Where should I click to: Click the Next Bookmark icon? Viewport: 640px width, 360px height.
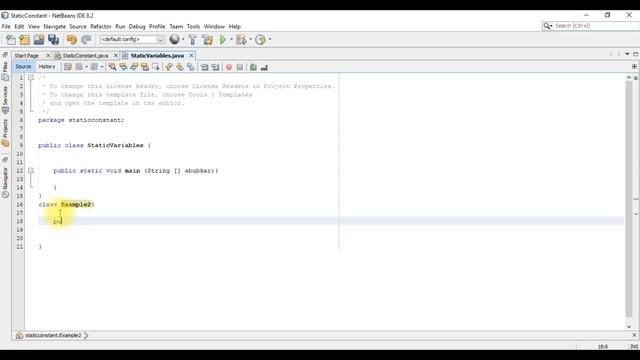point(180,67)
